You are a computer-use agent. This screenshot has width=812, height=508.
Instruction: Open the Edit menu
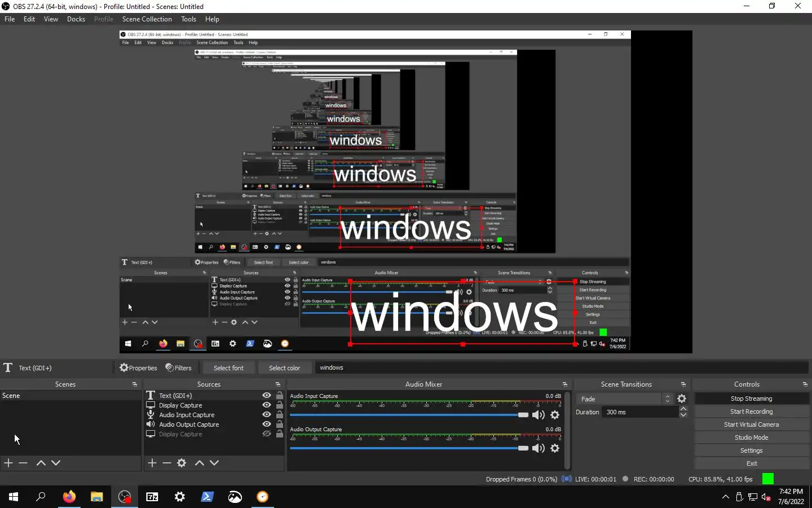29,19
